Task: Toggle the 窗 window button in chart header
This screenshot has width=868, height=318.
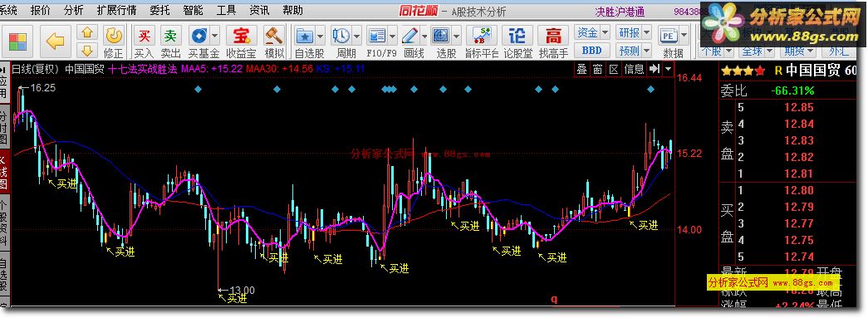Action: [597, 69]
